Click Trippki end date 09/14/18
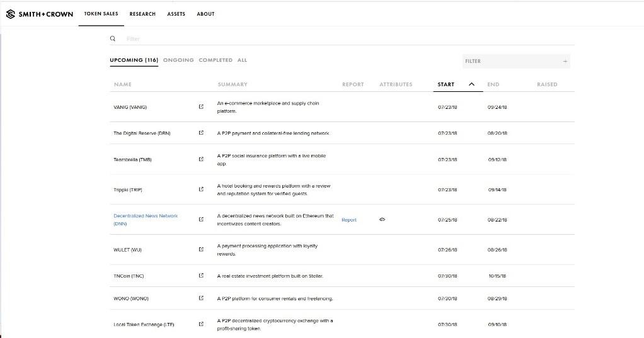This screenshot has height=338, width=644. pos(497,190)
